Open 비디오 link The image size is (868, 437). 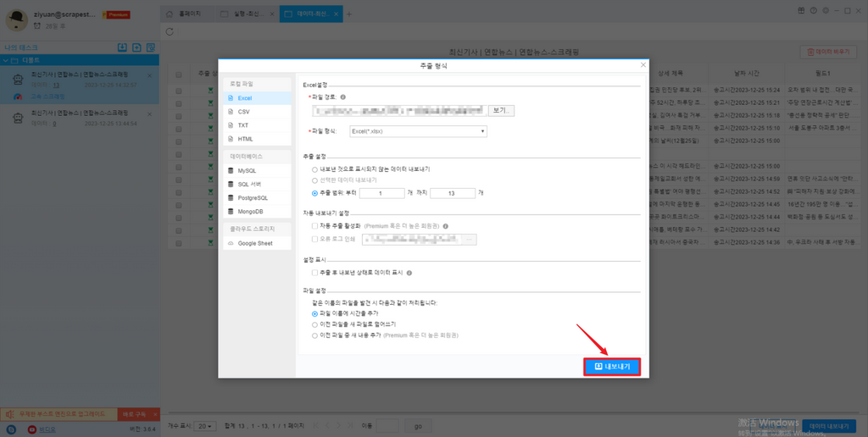(47, 429)
